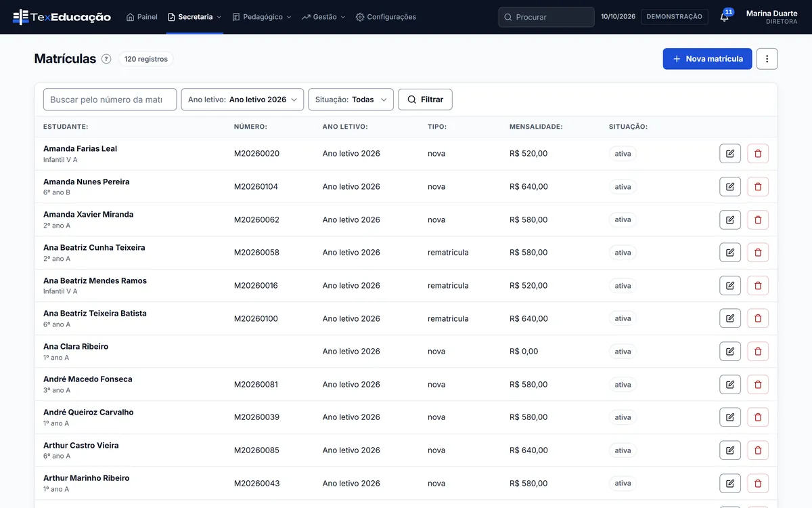Viewport: 812px width, 508px height.
Task: Click the Nova matrícula button
Action: 707,59
